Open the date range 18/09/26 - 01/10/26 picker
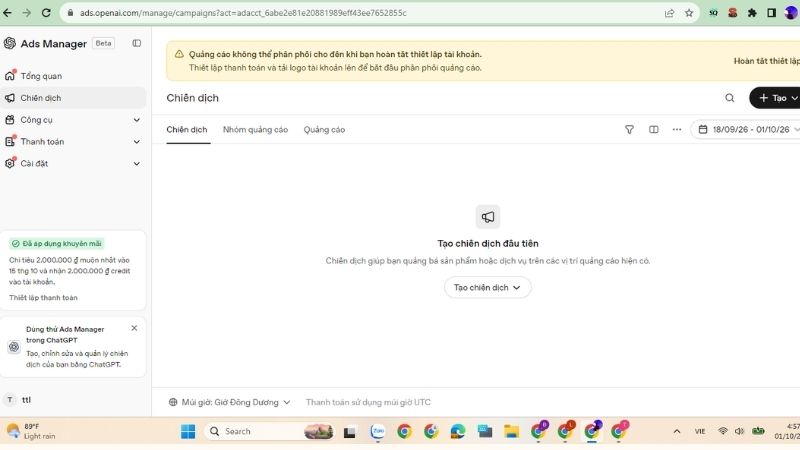This screenshot has height=450, width=800. point(746,130)
